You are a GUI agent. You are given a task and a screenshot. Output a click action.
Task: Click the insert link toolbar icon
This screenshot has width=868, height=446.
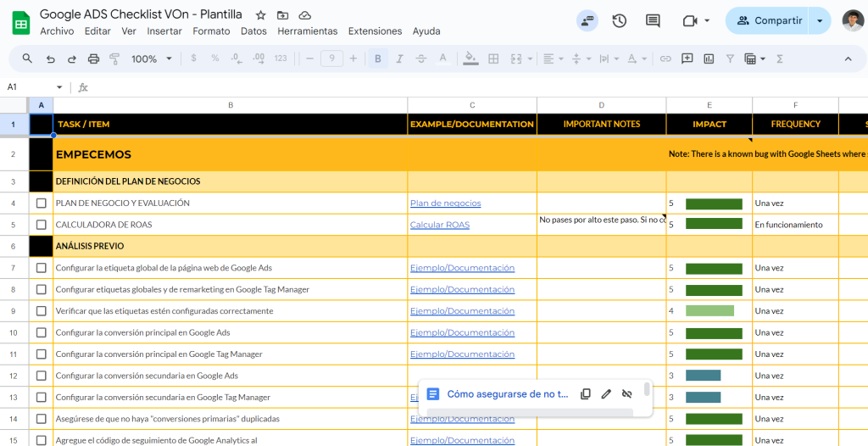(x=665, y=59)
